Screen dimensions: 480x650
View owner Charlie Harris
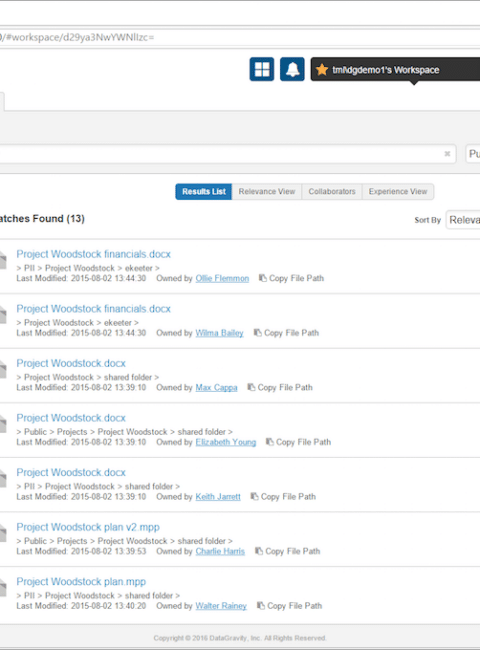[x=220, y=551]
